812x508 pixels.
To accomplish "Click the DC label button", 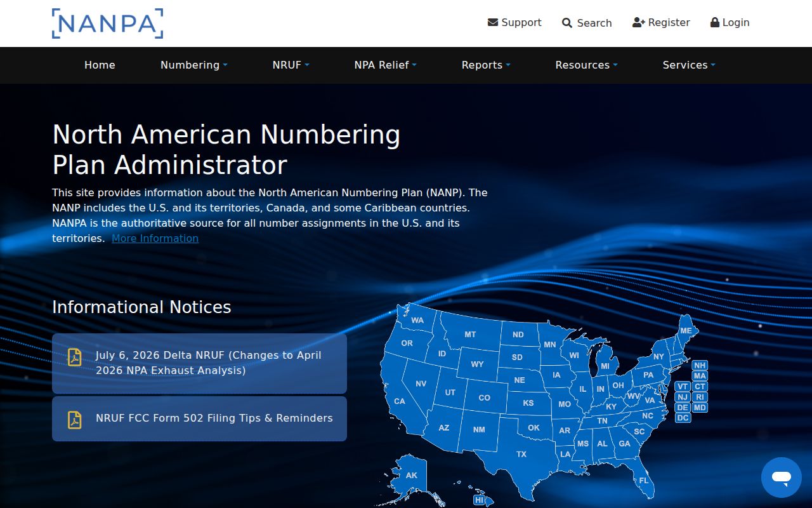I will tap(683, 418).
